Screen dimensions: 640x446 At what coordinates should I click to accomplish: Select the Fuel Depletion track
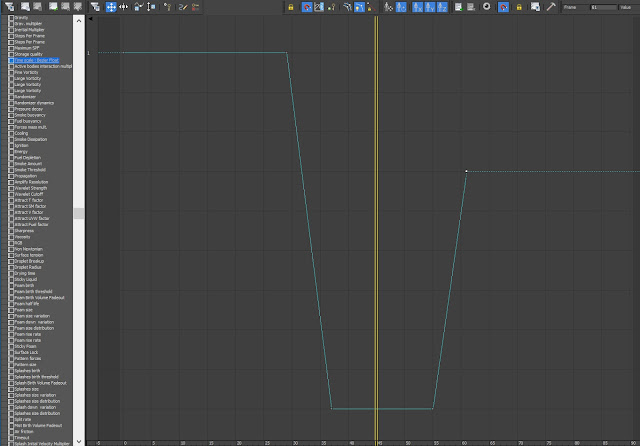[x=27, y=158]
